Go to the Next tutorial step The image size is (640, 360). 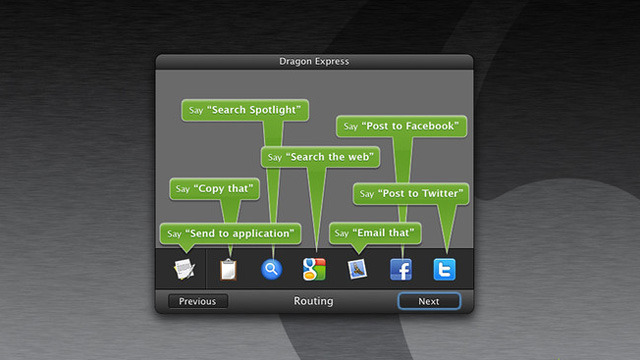coord(429,301)
